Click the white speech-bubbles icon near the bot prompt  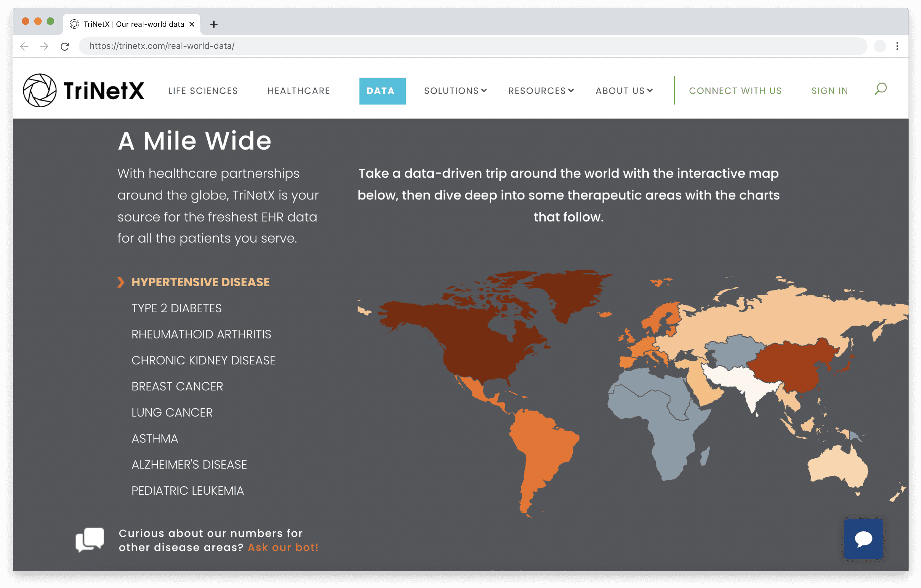point(90,539)
